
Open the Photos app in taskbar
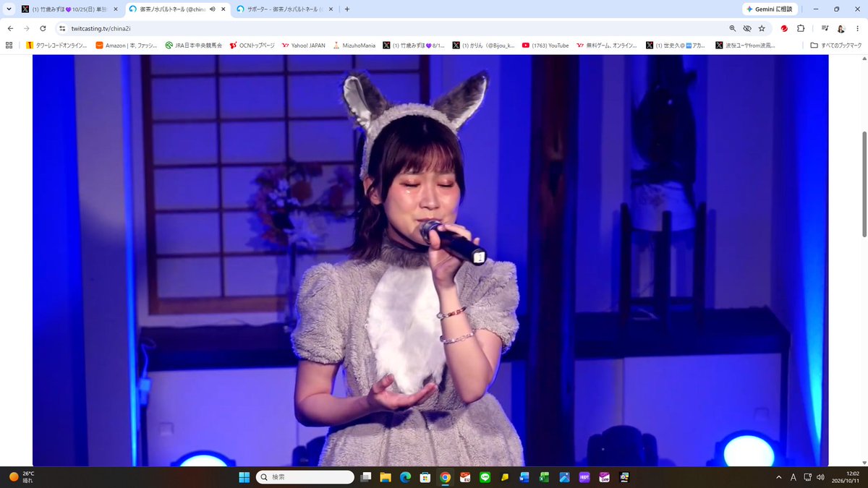[564, 477]
